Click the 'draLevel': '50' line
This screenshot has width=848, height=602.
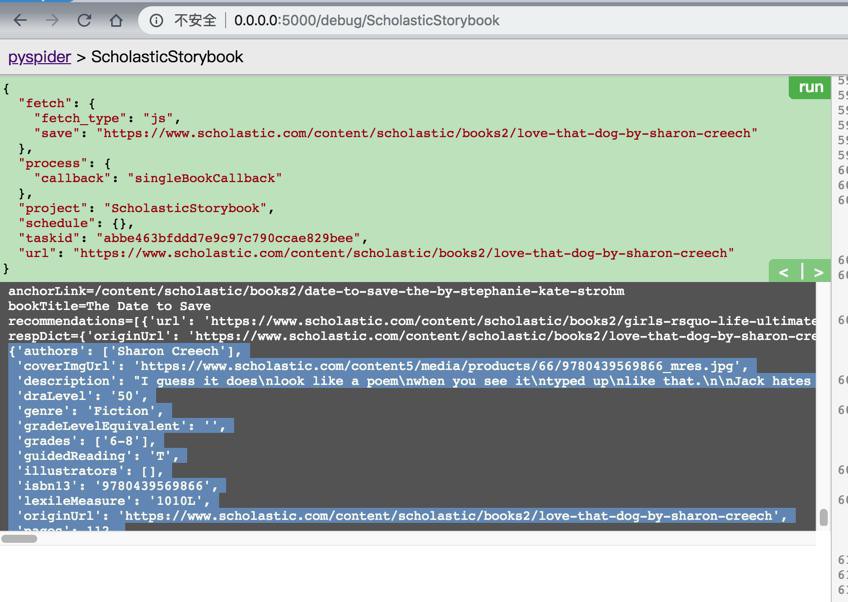(x=82, y=396)
